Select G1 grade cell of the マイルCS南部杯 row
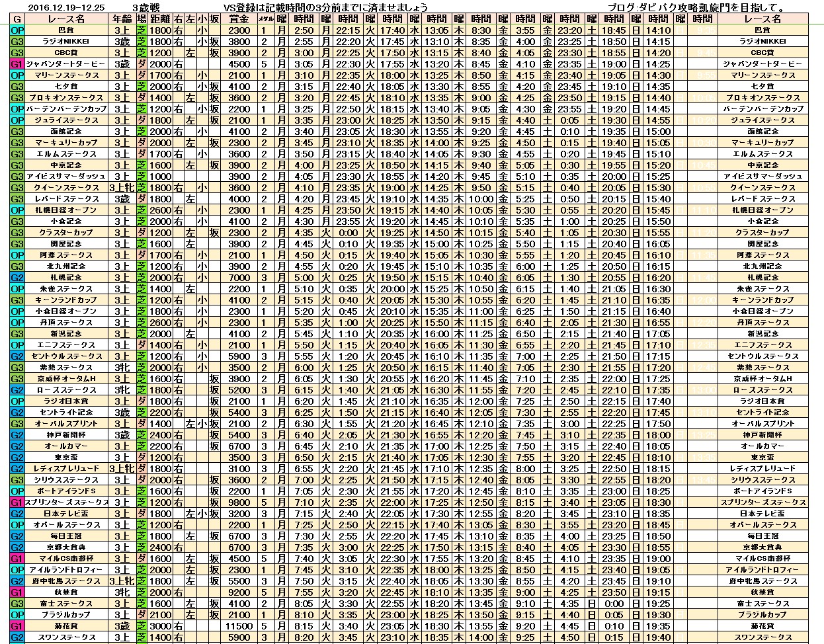The width and height of the screenshot is (824, 644). (17, 559)
